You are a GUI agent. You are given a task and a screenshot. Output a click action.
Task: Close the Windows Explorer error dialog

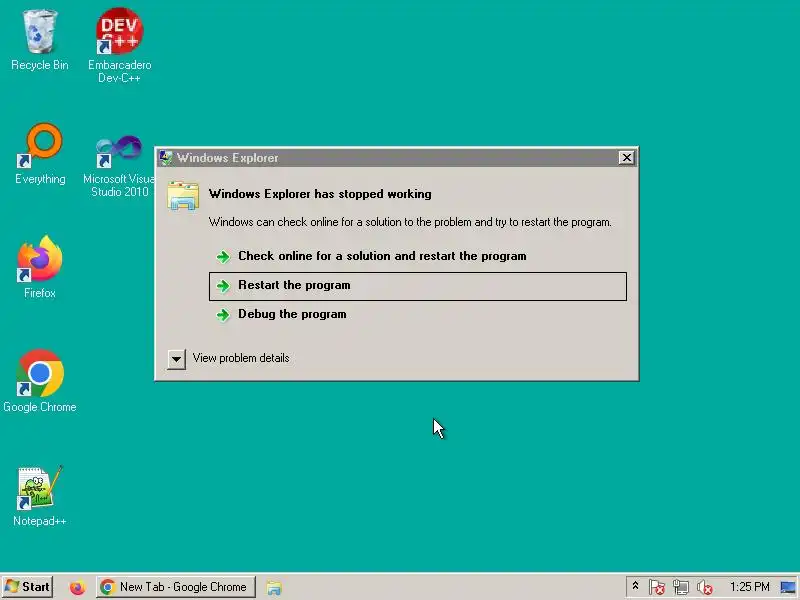(626, 158)
